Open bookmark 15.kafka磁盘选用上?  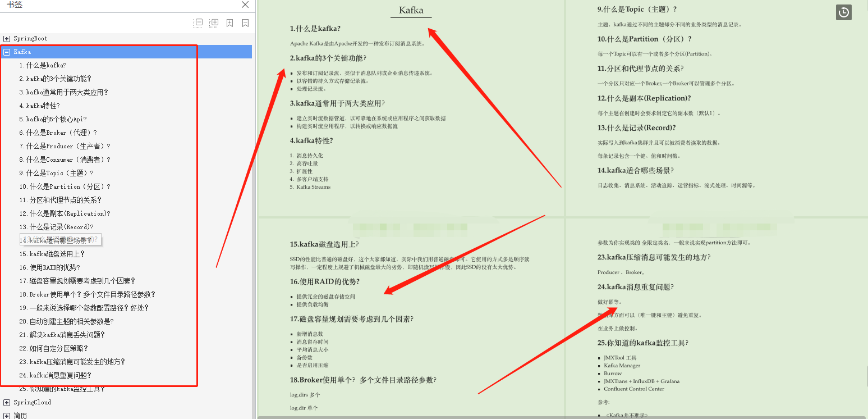tap(52, 254)
